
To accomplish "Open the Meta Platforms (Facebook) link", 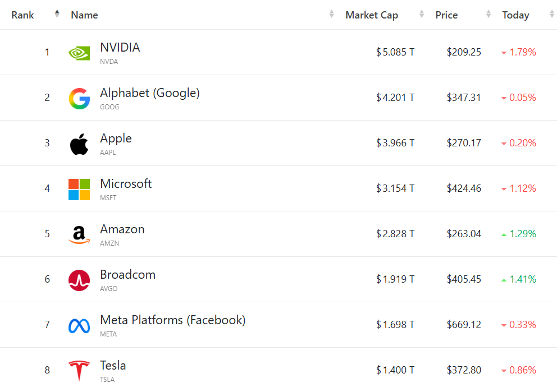I will (172, 320).
